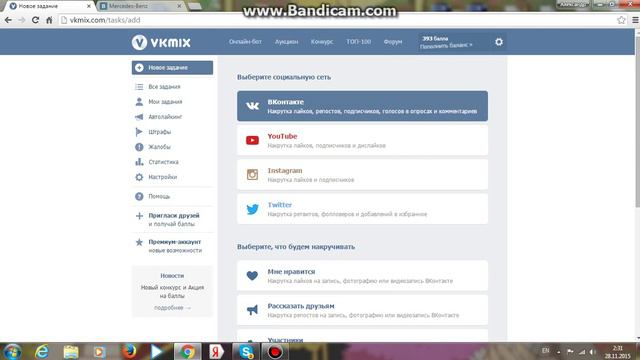Select ВКонтакте social network option
The height and width of the screenshot is (360, 640).
tap(362, 106)
